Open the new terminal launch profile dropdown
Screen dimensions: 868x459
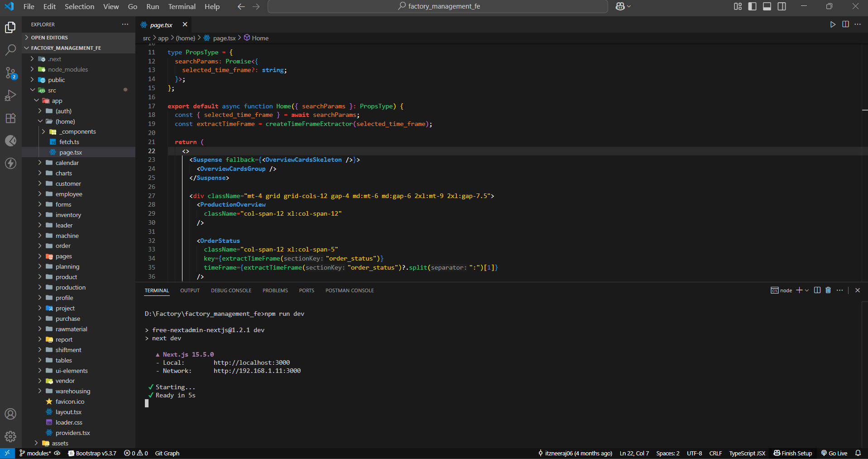point(807,290)
